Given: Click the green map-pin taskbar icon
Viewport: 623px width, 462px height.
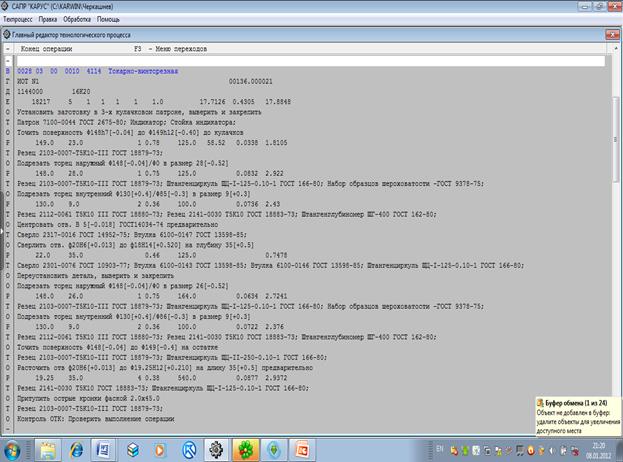Looking at the screenshot, I should [274, 450].
